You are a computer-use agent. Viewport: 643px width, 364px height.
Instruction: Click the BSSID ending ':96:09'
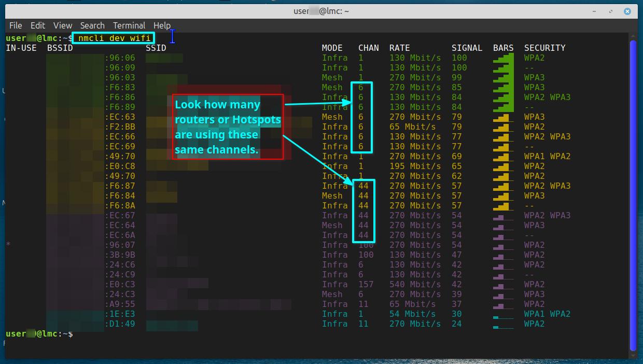tap(120, 67)
